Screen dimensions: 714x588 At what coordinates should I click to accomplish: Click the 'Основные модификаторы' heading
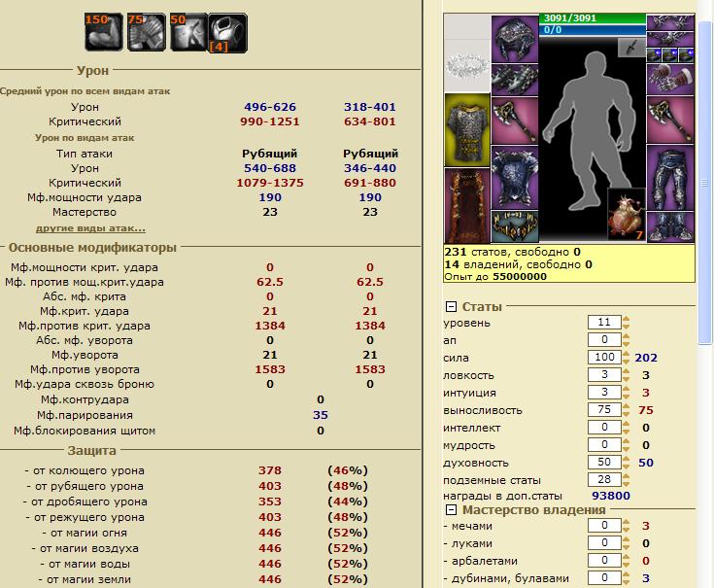[x=92, y=247]
